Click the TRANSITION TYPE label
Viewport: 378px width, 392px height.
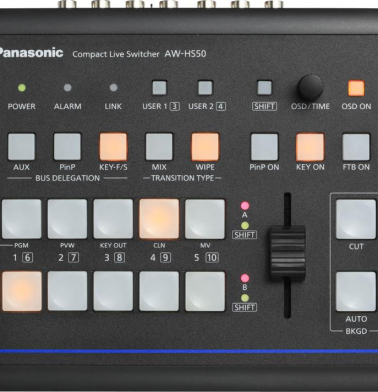[x=182, y=178]
